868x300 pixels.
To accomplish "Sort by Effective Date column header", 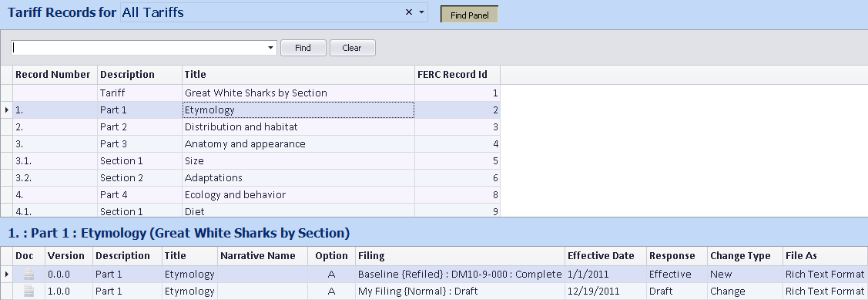I will click(x=605, y=255).
